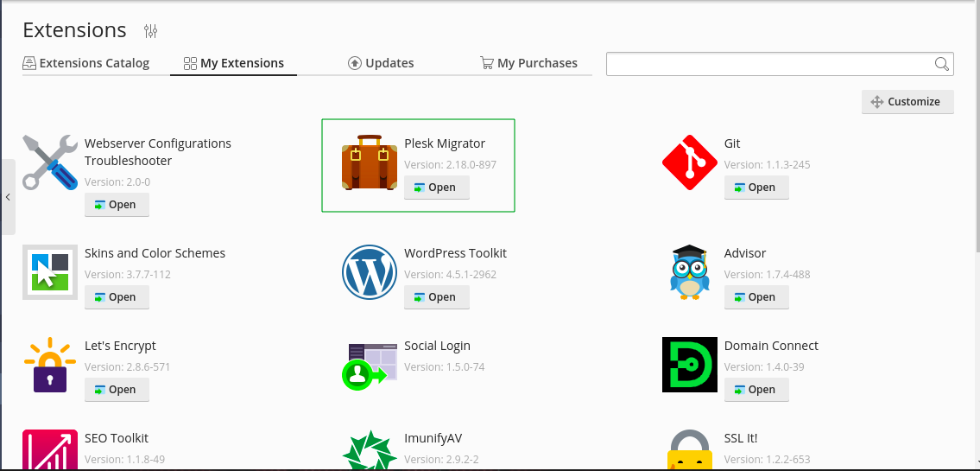Image resolution: width=980 pixels, height=471 pixels.
Task: Click 'Version: 2.18.0-897' text
Action: tap(450, 164)
